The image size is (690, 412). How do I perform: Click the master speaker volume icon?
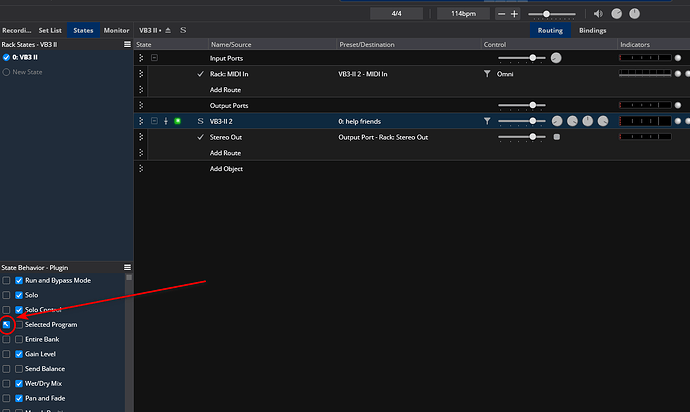point(598,14)
